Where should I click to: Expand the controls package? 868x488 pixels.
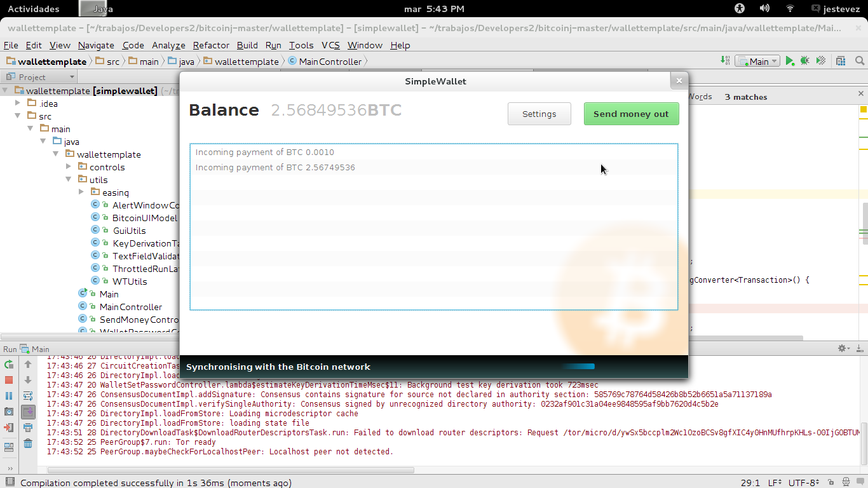pyautogui.click(x=69, y=166)
